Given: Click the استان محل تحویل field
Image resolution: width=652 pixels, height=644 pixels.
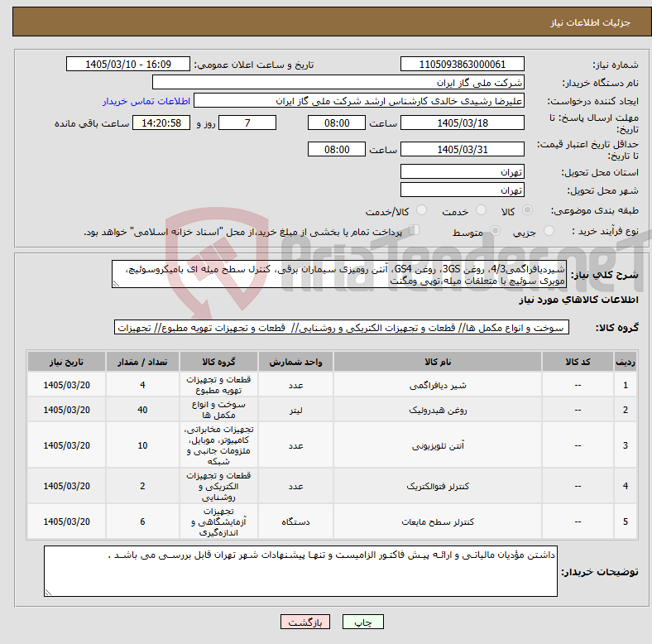Looking at the screenshot, I should pos(462,172).
